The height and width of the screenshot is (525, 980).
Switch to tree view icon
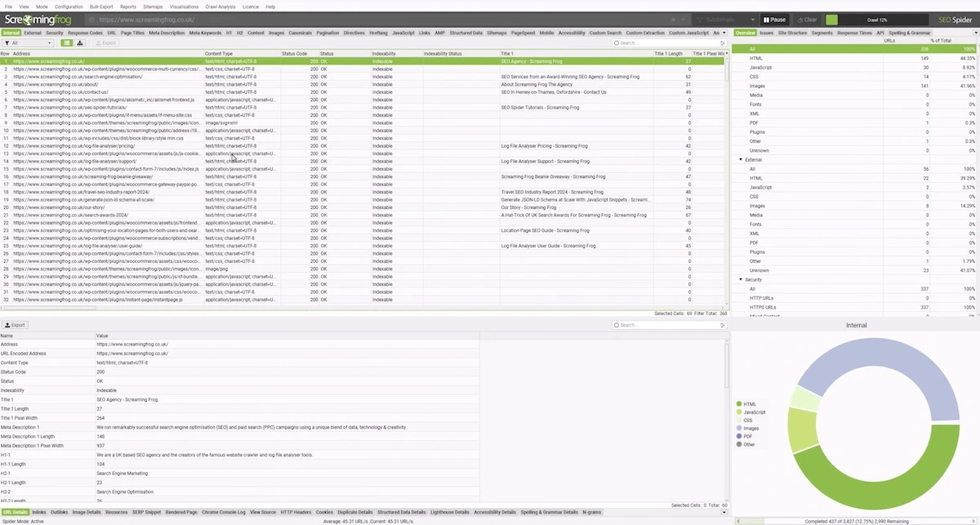79,43
